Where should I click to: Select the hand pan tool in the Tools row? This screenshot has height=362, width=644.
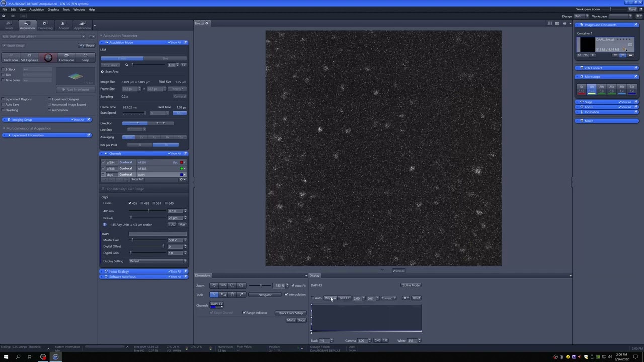232,295
